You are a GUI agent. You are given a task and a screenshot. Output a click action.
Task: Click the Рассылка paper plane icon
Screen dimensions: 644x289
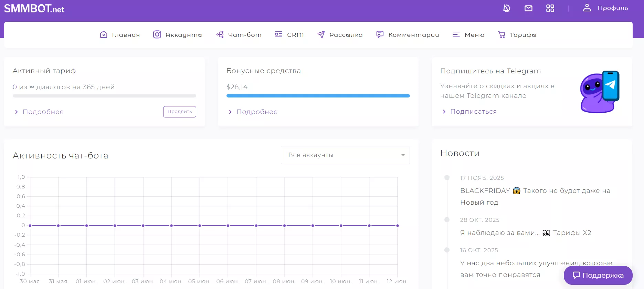coord(321,34)
